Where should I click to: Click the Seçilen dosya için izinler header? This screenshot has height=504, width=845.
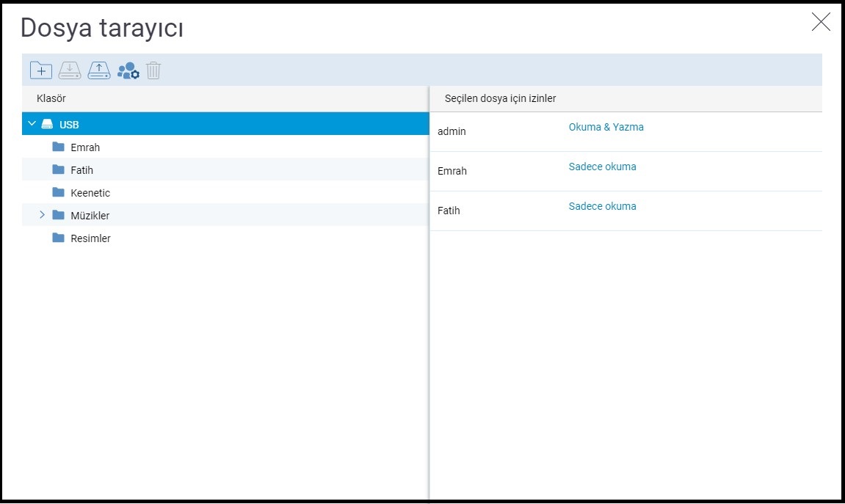tap(500, 98)
